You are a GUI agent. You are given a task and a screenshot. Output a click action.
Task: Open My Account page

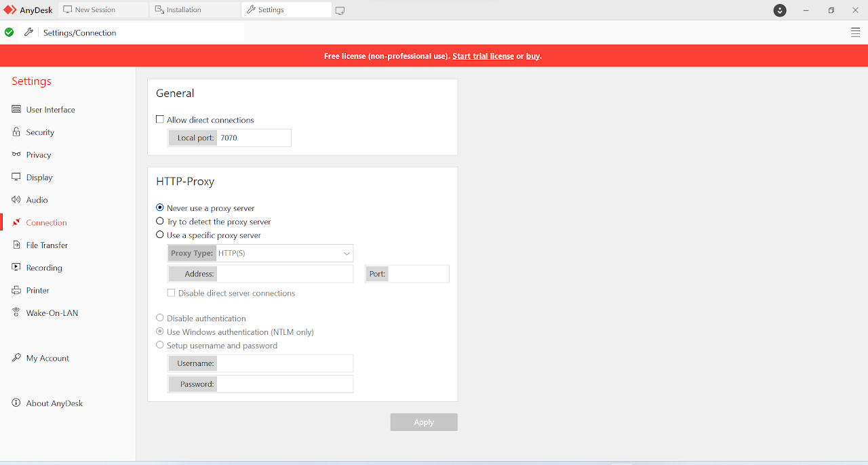tap(47, 358)
